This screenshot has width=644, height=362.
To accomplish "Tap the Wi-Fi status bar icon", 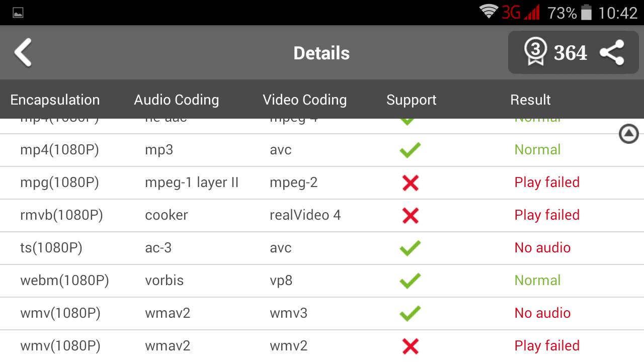I will tap(488, 12).
